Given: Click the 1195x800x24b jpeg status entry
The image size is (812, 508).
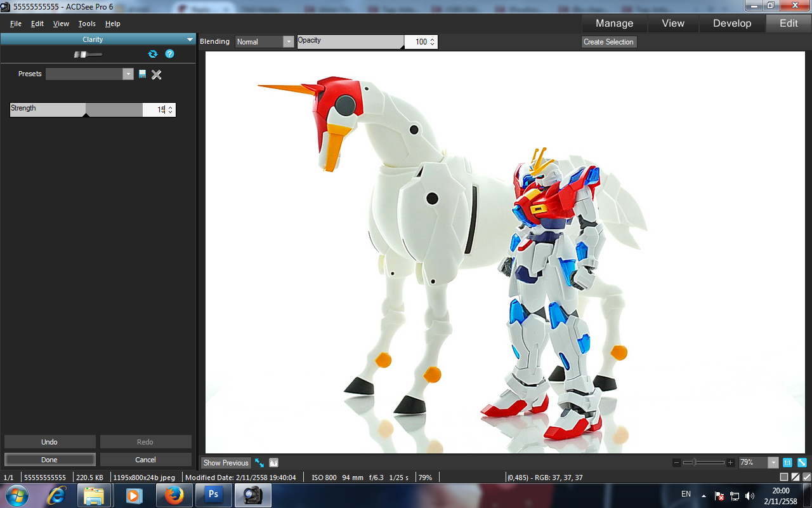Looking at the screenshot, I should click(x=144, y=478).
